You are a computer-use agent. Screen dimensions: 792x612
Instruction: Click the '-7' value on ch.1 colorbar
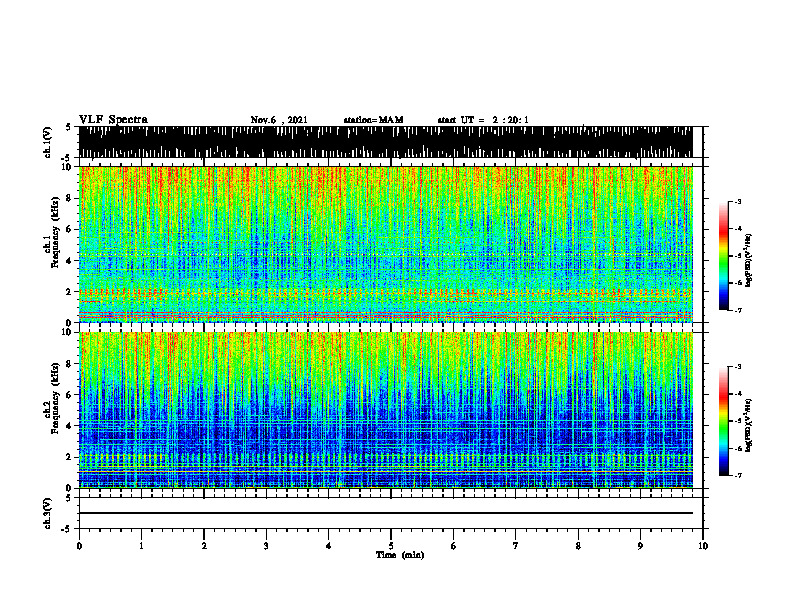(737, 310)
